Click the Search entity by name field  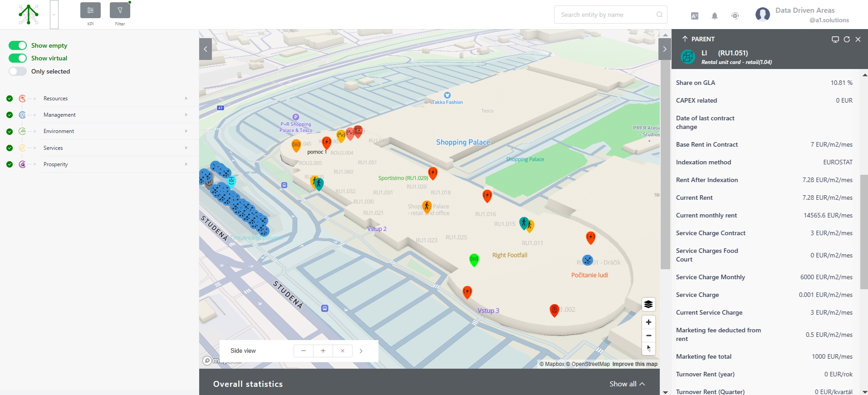(x=610, y=15)
